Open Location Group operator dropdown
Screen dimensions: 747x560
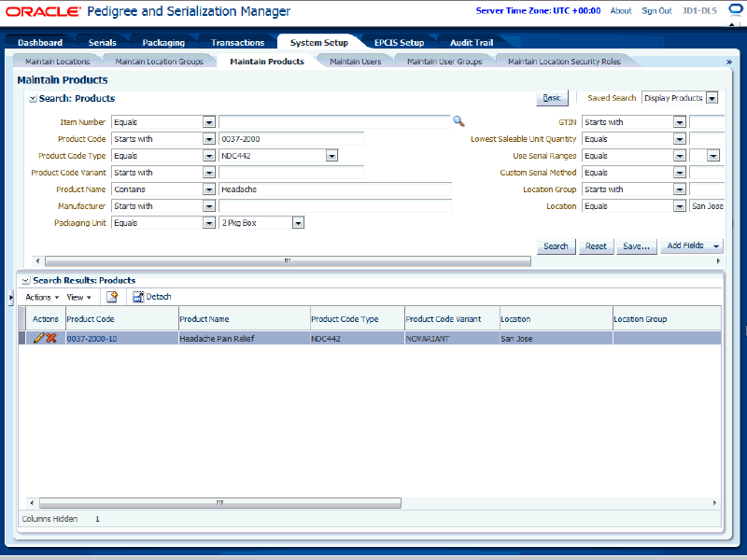(680, 189)
